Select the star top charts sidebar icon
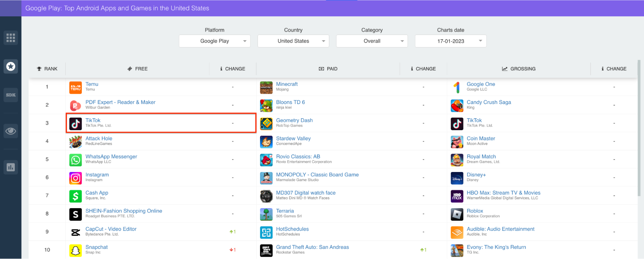The width and height of the screenshot is (644, 259). [x=11, y=66]
